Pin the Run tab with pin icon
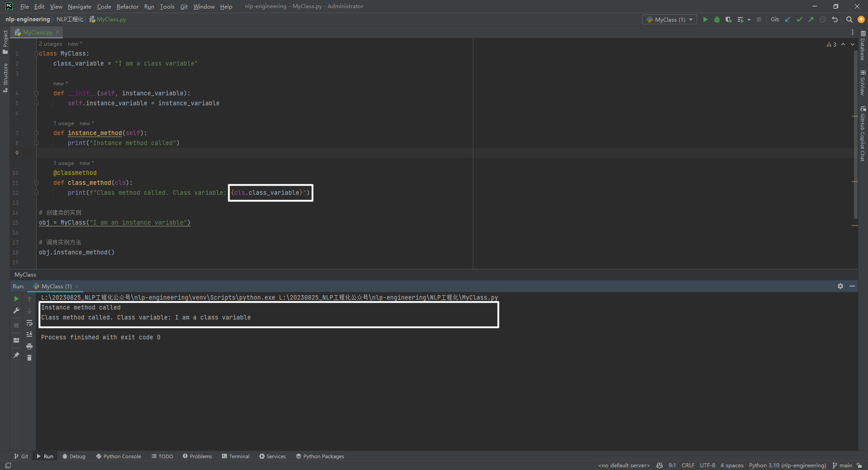The height and width of the screenshot is (470, 868). [16, 355]
